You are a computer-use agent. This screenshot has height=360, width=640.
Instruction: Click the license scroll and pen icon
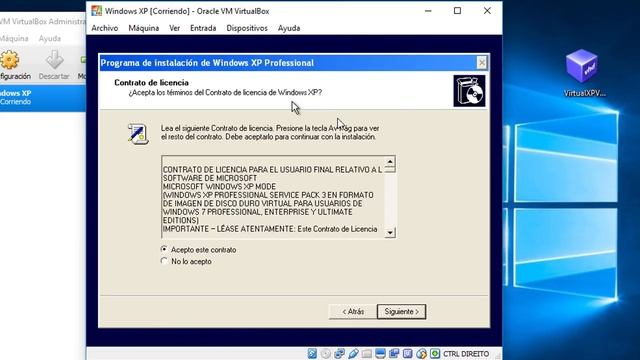(138, 133)
